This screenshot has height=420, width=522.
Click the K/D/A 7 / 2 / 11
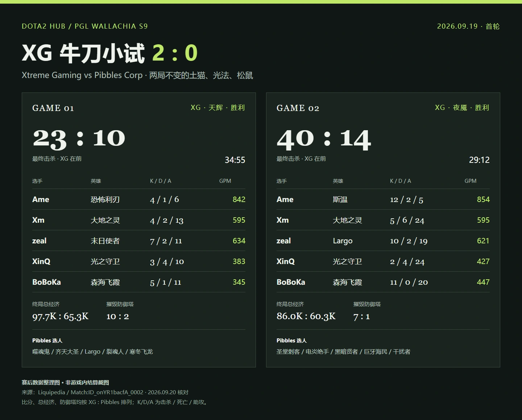pos(166,241)
